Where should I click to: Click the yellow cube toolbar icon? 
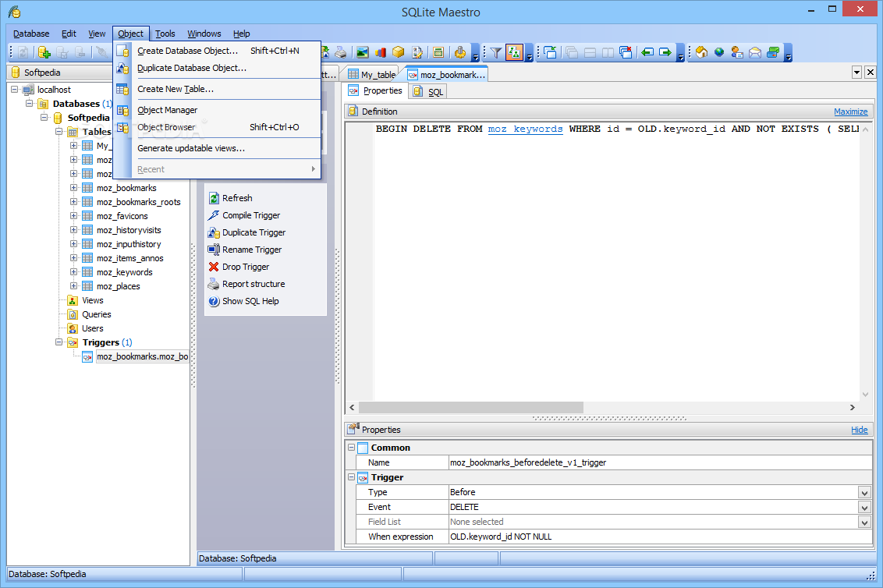398,52
